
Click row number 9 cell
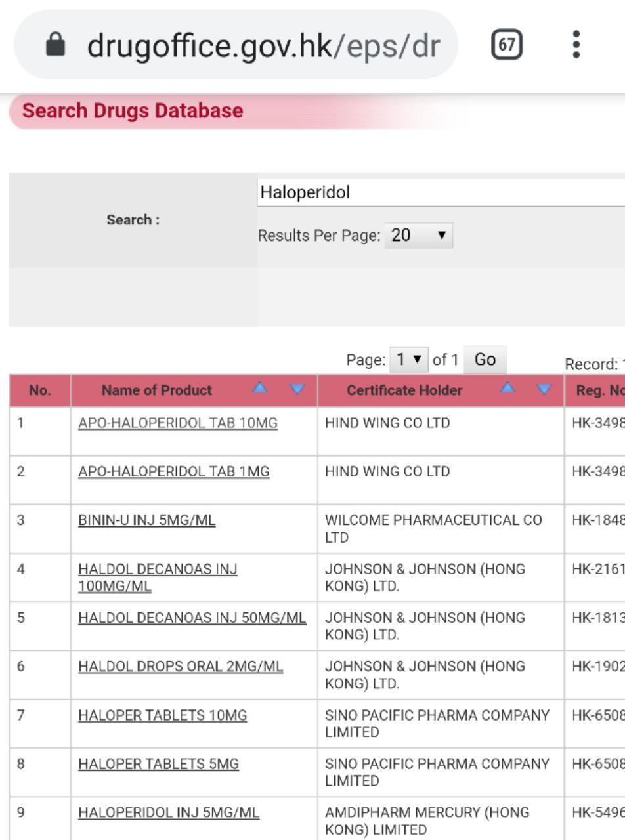click(40, 818)
